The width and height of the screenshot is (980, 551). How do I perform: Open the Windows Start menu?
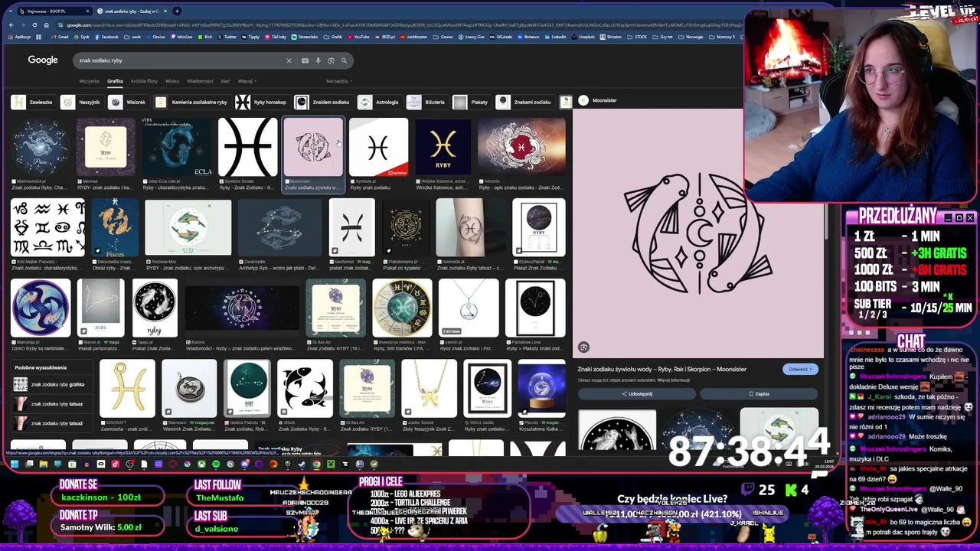(x=14, y=464)
